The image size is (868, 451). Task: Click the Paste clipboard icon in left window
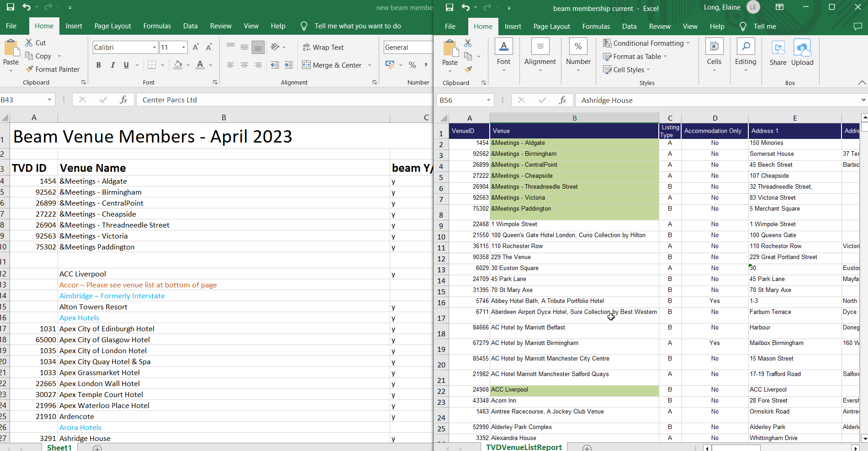coord(11,48)
